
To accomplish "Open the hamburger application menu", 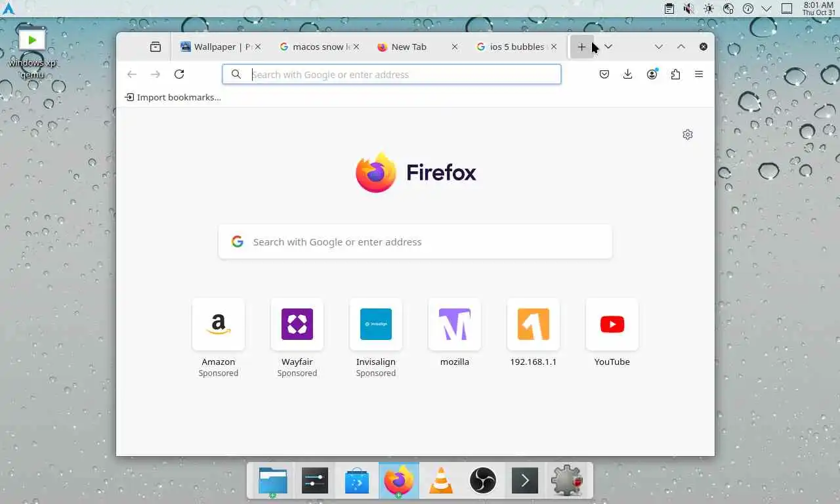I will pos(699,74).
